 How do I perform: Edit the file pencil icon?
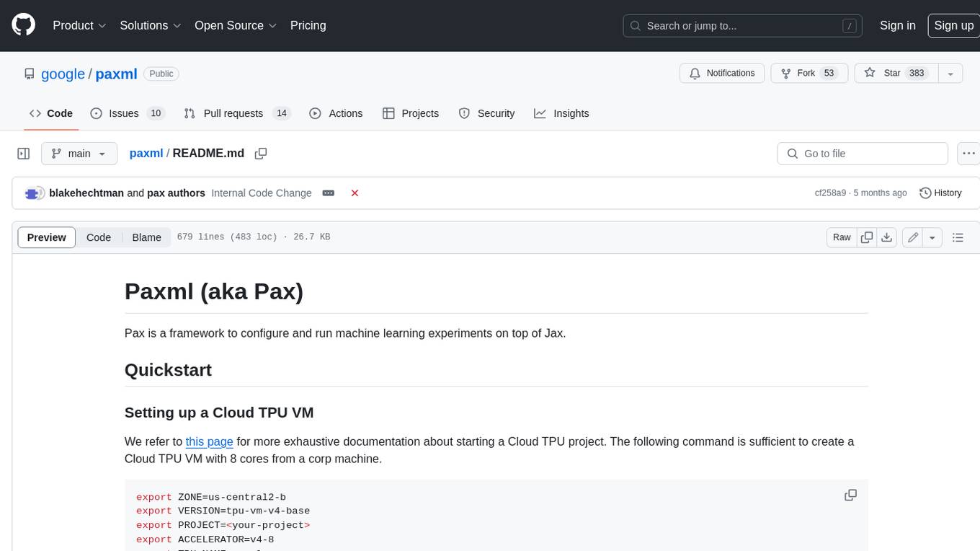tap(912, 237)
